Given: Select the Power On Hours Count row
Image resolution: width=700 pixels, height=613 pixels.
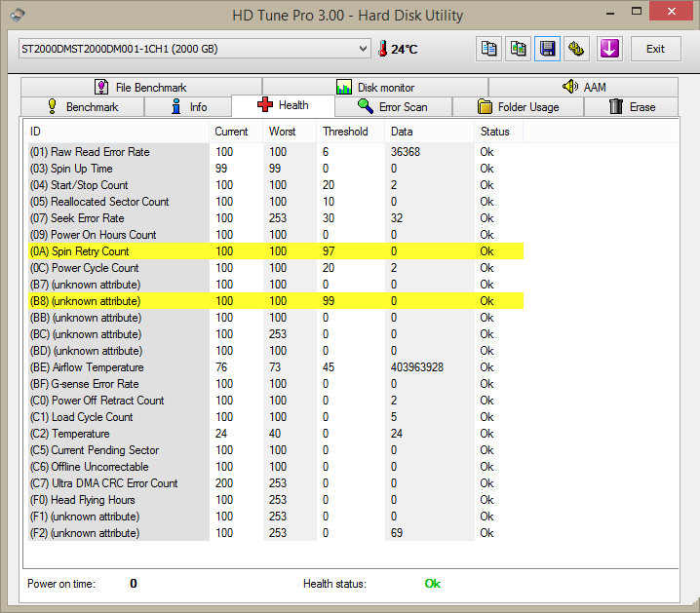Looking at the screenshot, I should (x=276, y=235).
